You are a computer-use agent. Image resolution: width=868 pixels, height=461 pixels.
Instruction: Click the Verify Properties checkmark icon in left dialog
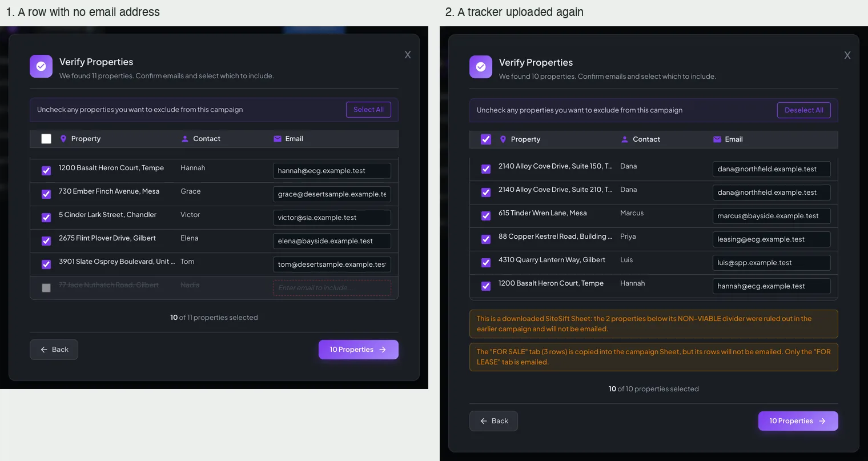(41, 66)
